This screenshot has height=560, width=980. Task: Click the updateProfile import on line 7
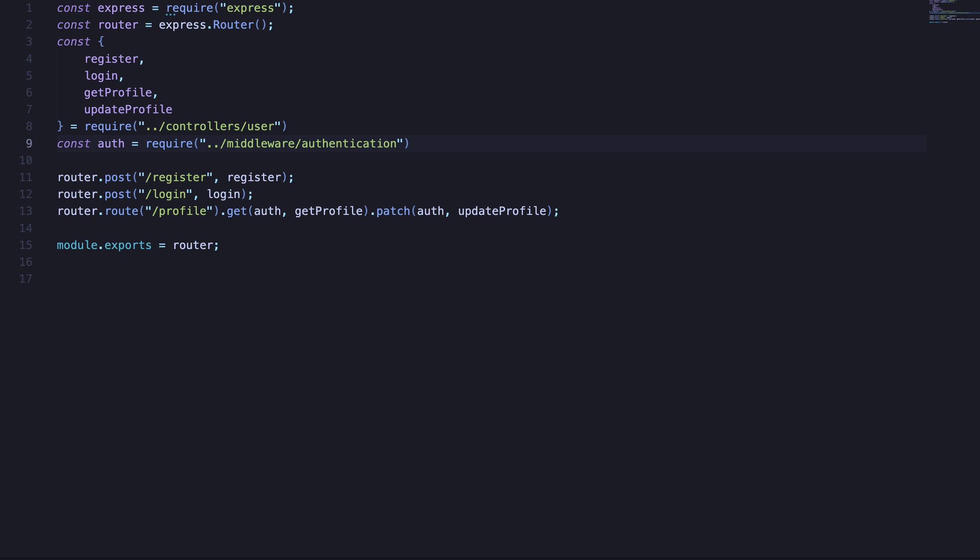coord(128,109)
